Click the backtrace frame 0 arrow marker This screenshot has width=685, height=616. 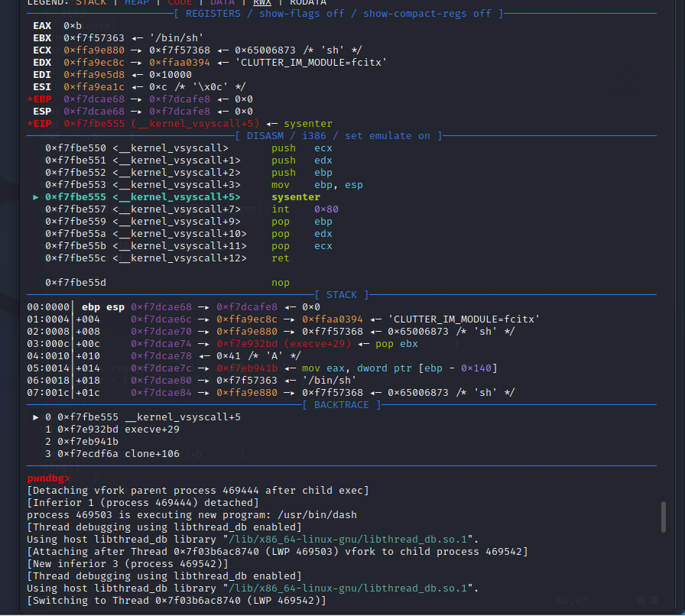tap(36, 417)
